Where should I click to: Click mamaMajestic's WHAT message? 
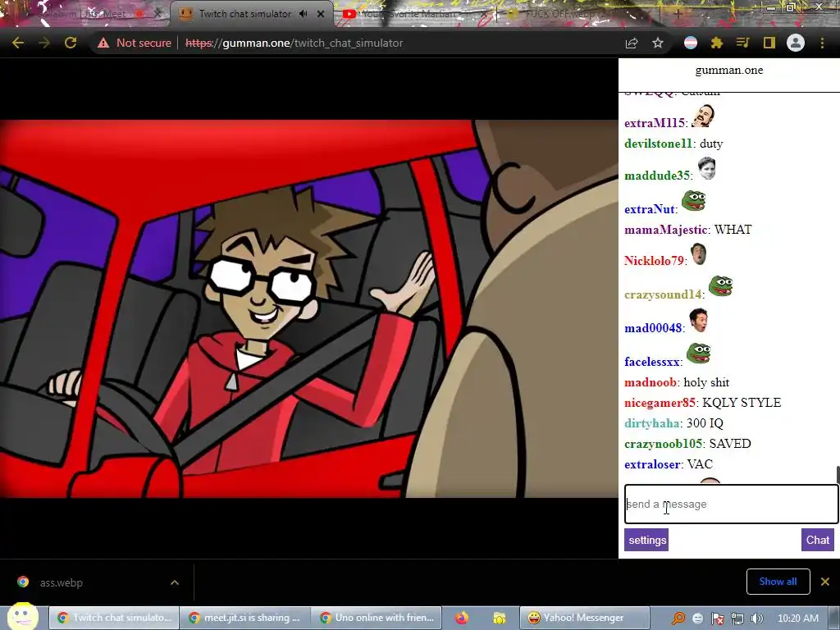[x=733, y=230]
